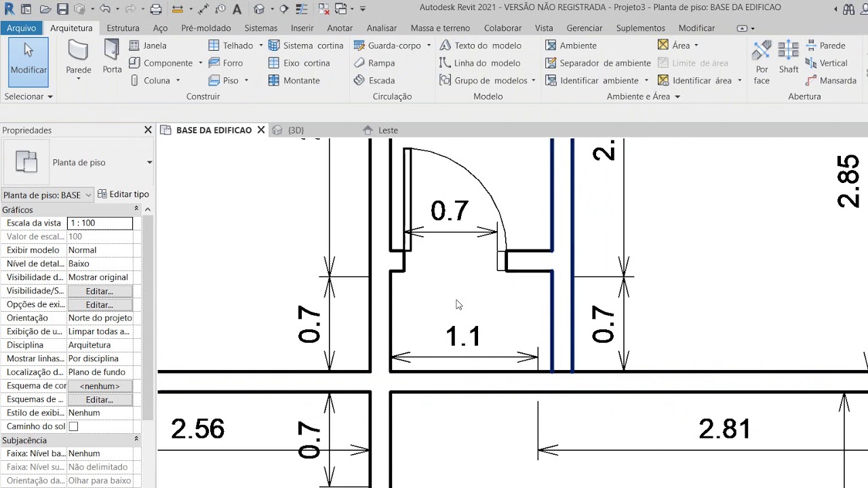Choose the Porta door tool
Screen dimensions: 868x488
[x=112, y=57]
